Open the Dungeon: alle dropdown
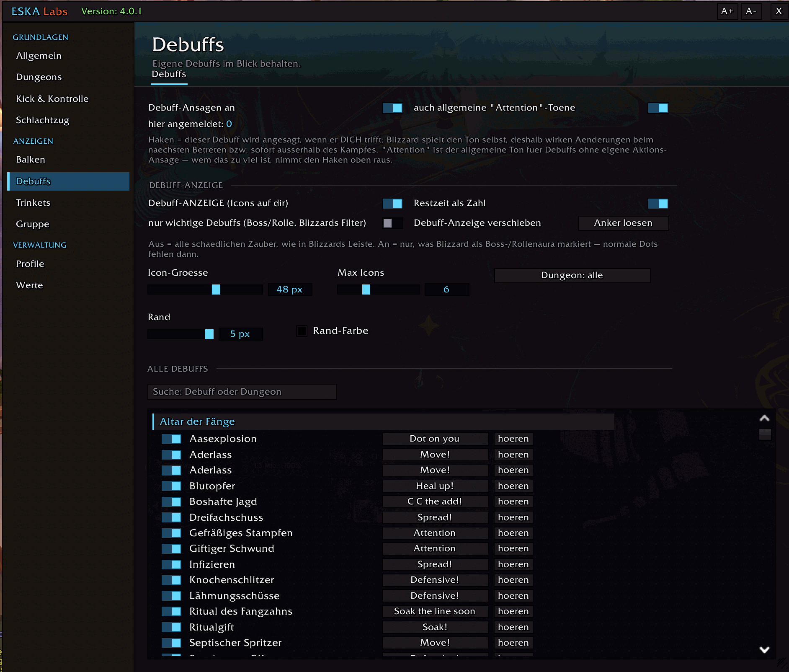This screenshot has height=672, width=789. tap(572, 276)
